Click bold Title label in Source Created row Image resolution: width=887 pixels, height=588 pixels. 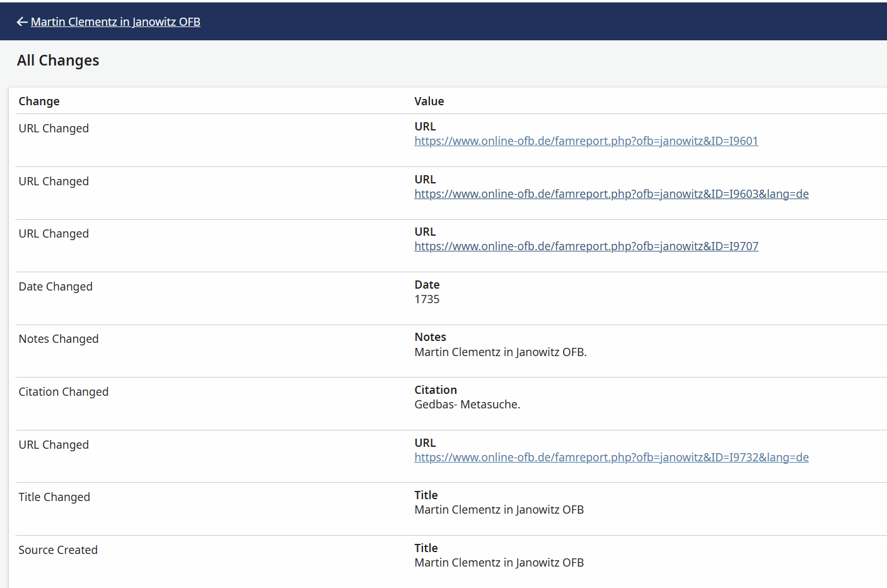(x=426, y=548)
